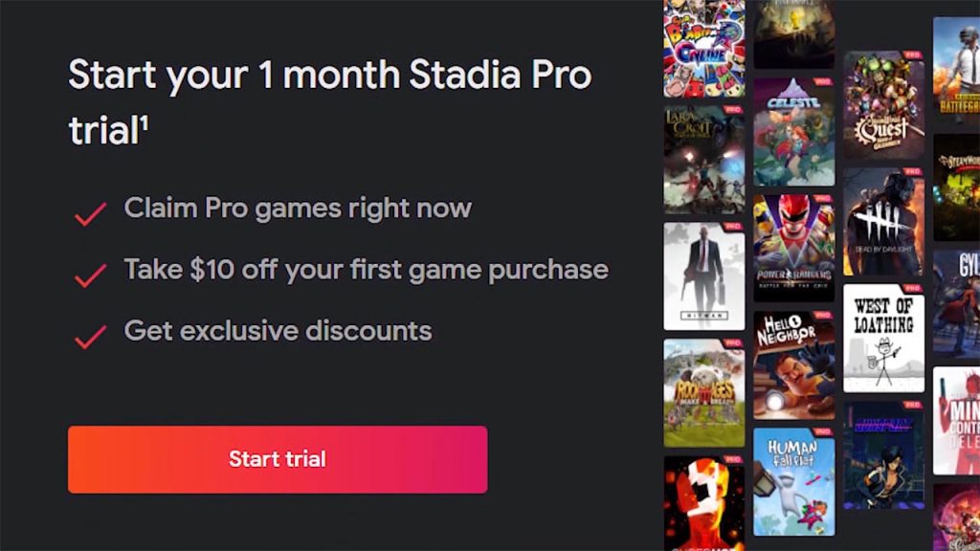Image resolution: width=980 pixels, height=551 pixels.
Task: Click the Start trial button
Action: 278,460
